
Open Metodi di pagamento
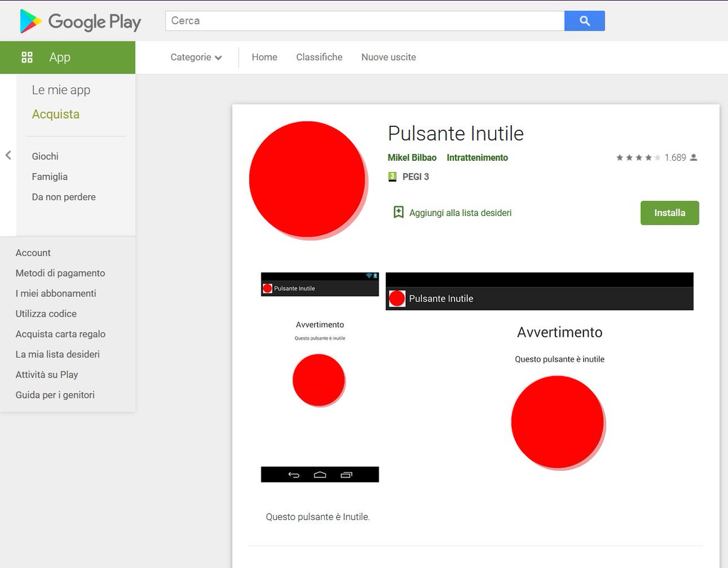click(x=60, y=273)
